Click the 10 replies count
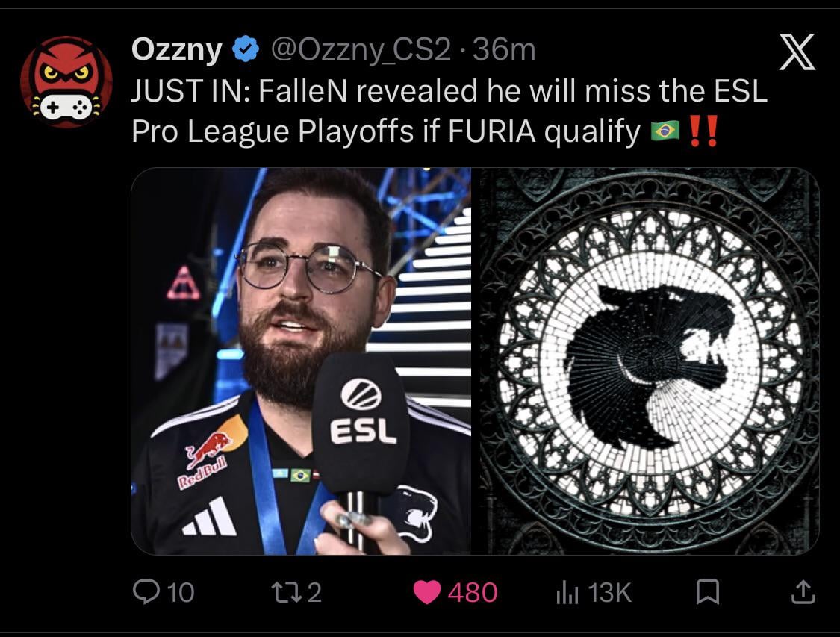840x637 pixels. click(x=181, y=593)
